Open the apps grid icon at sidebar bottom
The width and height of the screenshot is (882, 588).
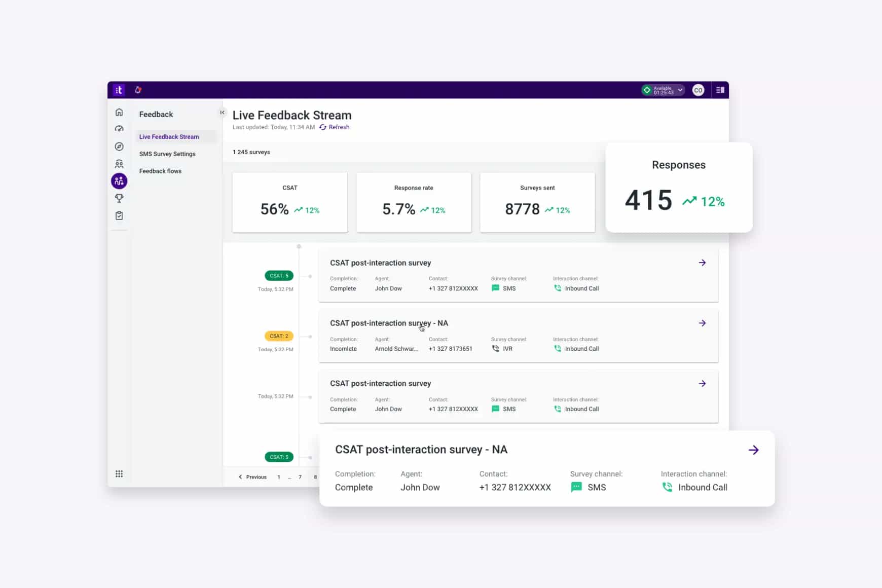pos(119,473)
